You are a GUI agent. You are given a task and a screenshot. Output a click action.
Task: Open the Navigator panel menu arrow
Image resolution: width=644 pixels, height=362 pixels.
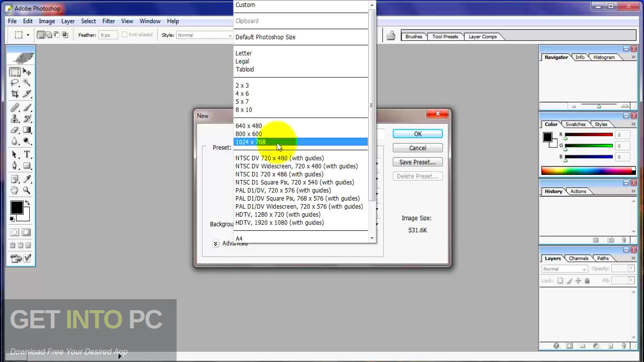click(x=633, y=57)
